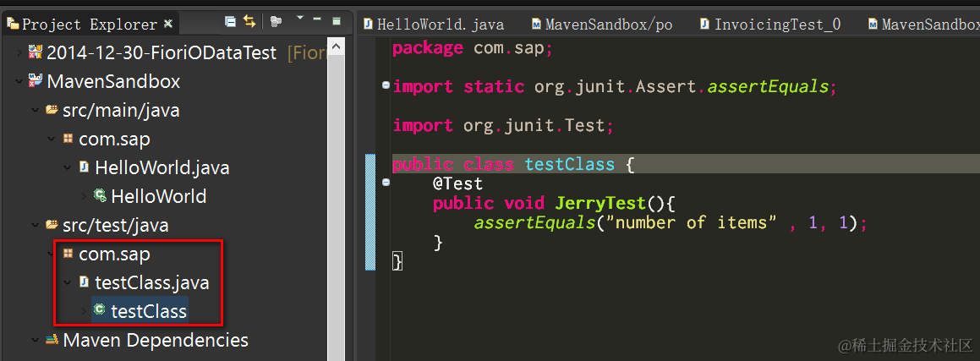Select the src/main/java label
Image resolution: width=980 pixels, height=361 pixels.
click(121, 111)
